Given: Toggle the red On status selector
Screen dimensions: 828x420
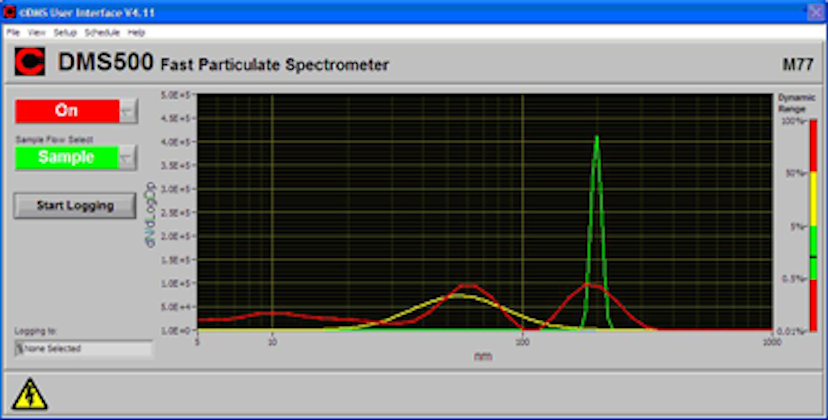Looking at the screenshot, I should [x=67, y=111].
